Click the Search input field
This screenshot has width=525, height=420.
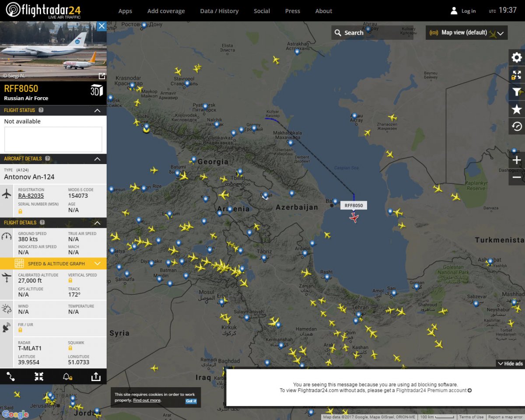point(372,33)
